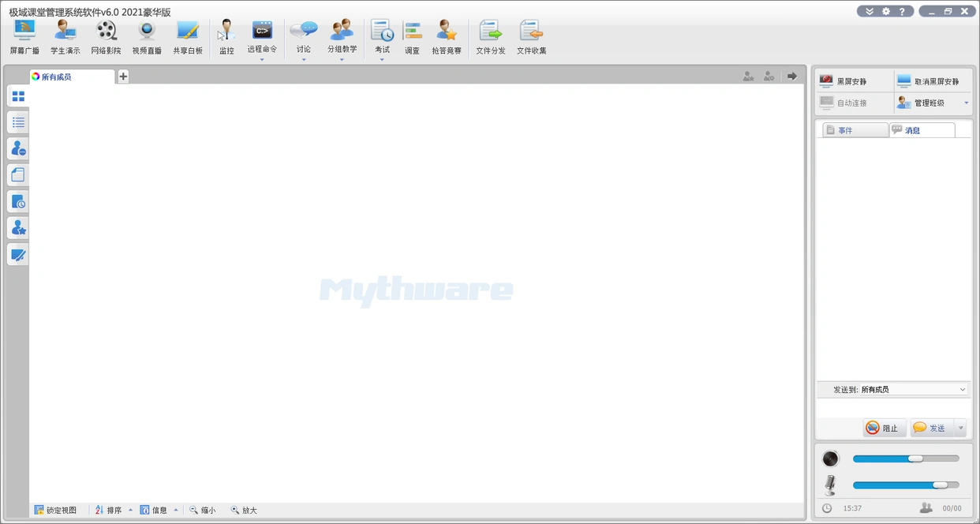Screen dimensions: 980x524
Task: Open the document with clock sidebar icon
Action: [x=18, y=202]
